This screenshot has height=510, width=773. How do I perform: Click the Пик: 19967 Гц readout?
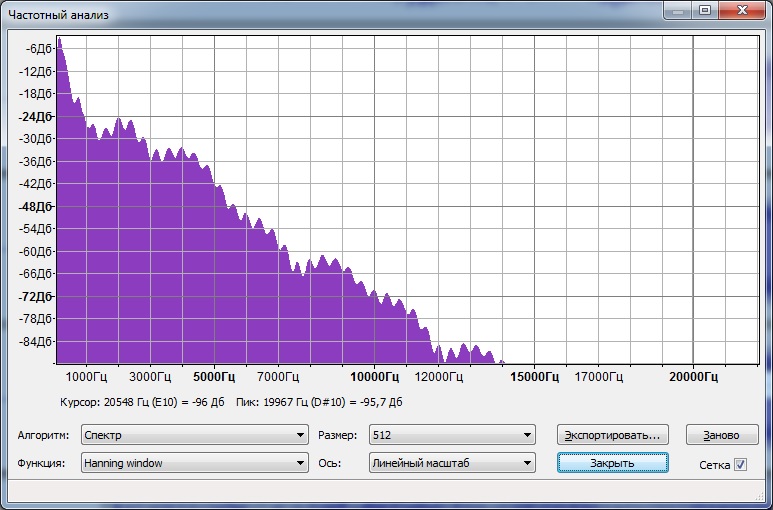click(x=319, y=403)
